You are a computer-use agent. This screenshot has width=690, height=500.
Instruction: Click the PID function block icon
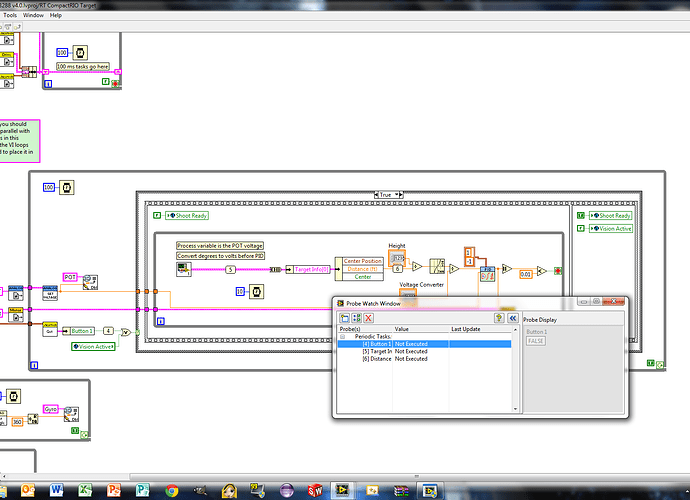pos(487,274)
